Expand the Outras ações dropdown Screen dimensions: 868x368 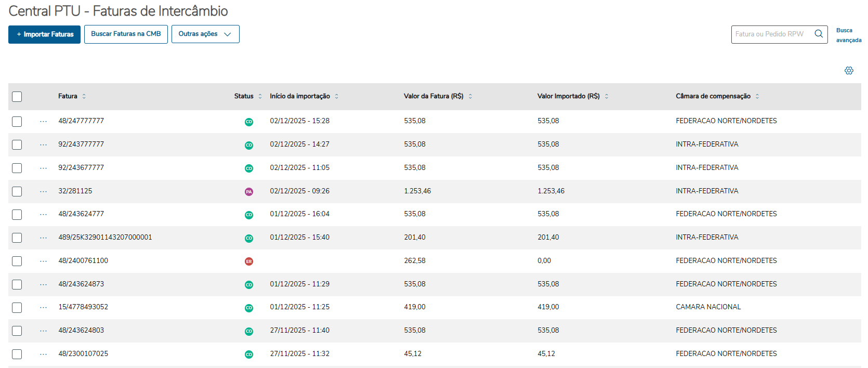tap(205, 34)
